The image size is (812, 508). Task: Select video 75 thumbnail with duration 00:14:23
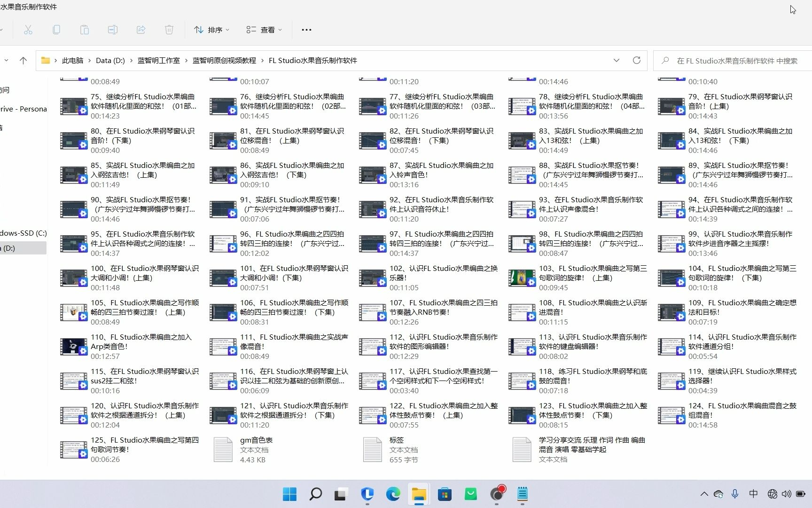pyautogui.click(x=74, y=106)
